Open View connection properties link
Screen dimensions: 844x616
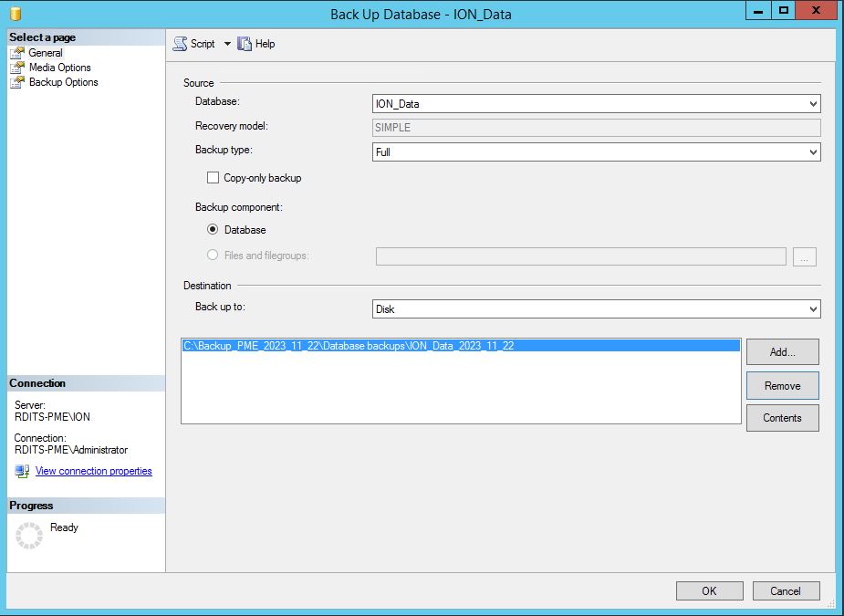pos(93,471)
